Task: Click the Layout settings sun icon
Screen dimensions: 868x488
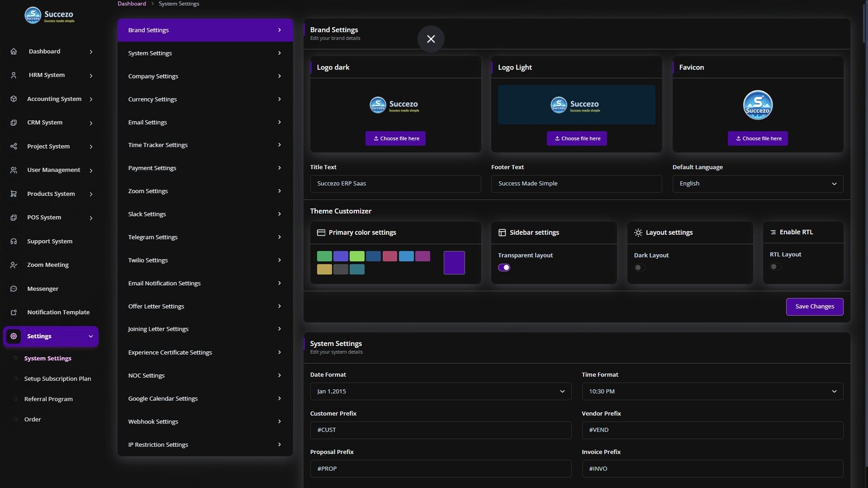Action: (x=638, y=233)
